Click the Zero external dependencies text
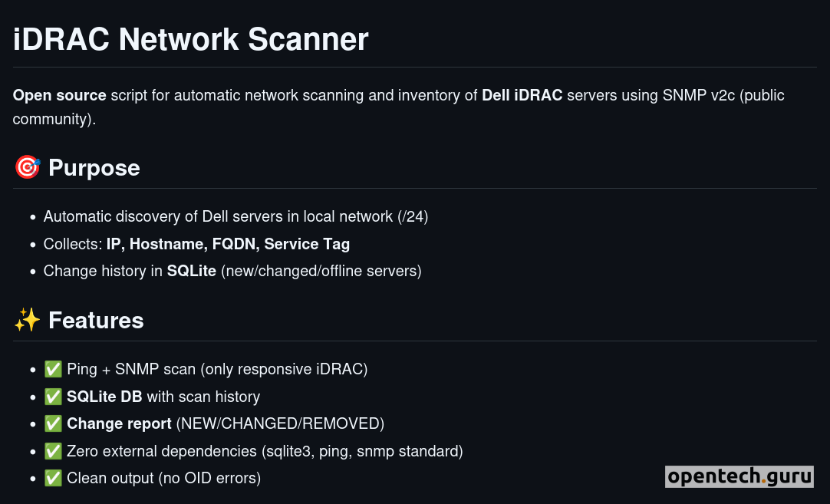 point(265,451)
